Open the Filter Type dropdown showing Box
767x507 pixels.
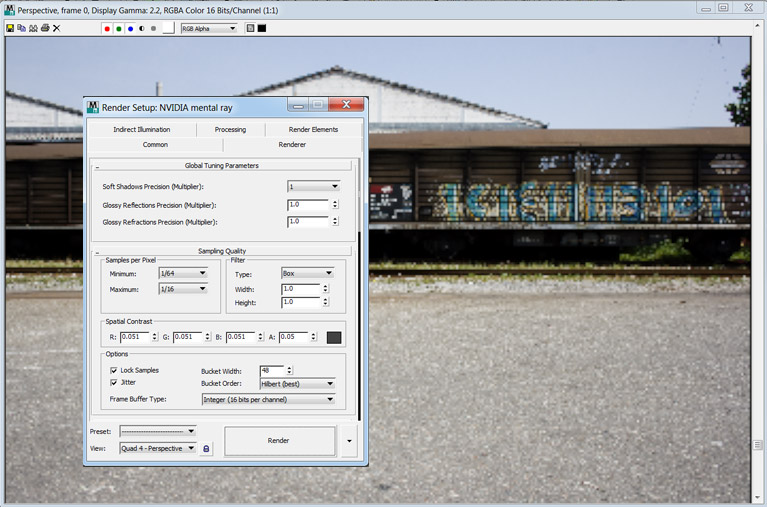click(308, 273)
